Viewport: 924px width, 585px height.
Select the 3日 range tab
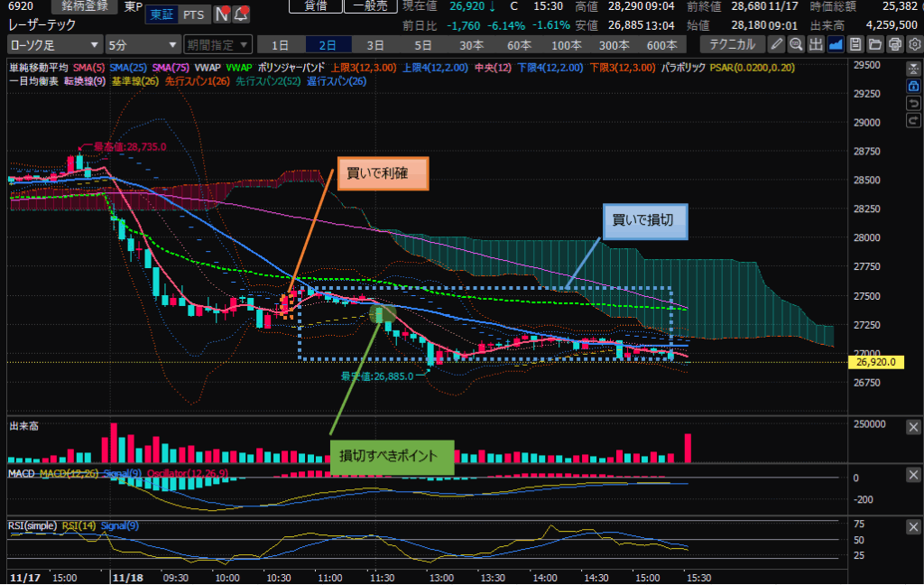(374, 43)
